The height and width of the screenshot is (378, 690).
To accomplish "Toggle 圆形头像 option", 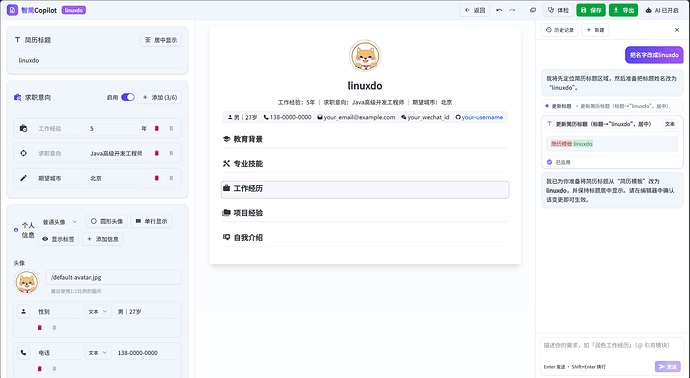I will 107,221.
